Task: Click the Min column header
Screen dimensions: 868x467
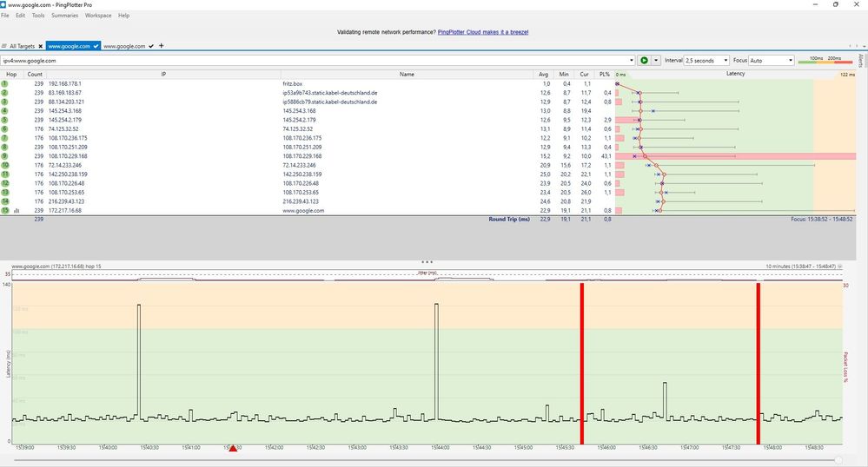Action: pos(564,74)
